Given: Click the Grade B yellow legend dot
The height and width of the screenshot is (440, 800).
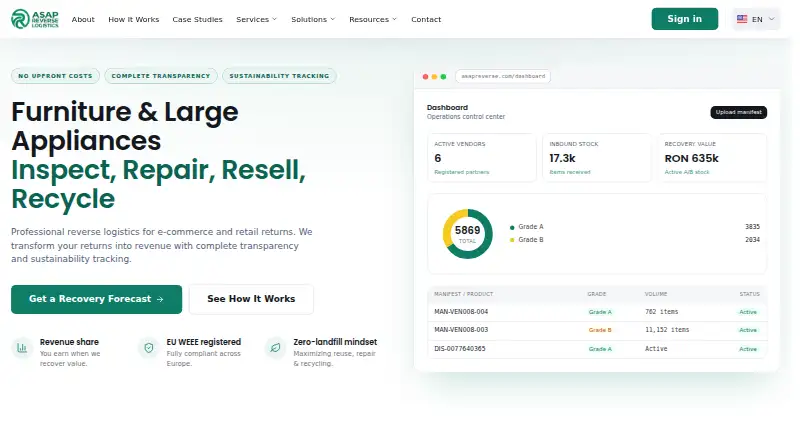Looking at the screenshot, I should 512,240.
